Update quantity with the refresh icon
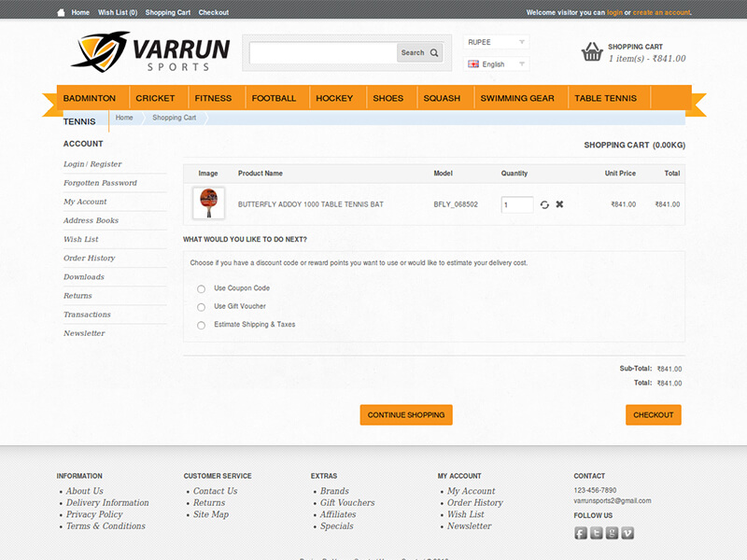Screen dimensions: 747x560 pyautogui.click(x=544, y=204)
